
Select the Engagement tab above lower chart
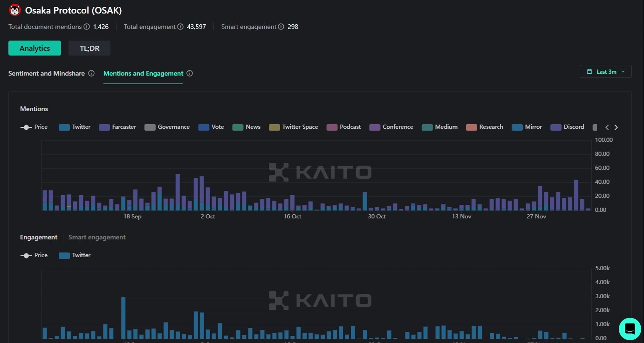point(39,237)
